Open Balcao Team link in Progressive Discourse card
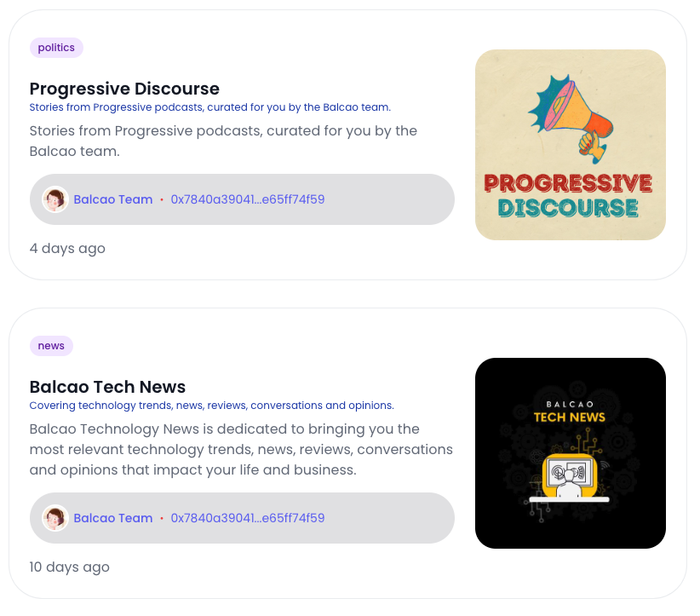Image resolution: width=700 pixels, height=616 pixels. pyautogui.click(x=113, y=199)
